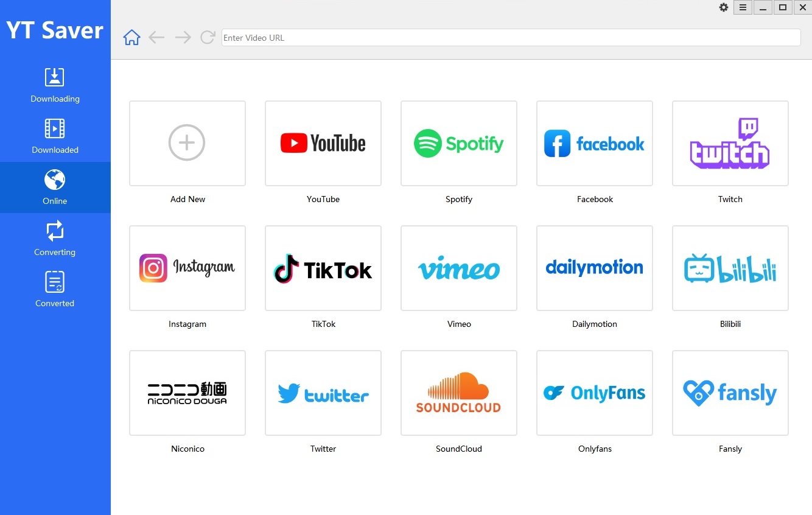
Task: Click the "Dailymotion" caption under the tile
Action: 595,324
